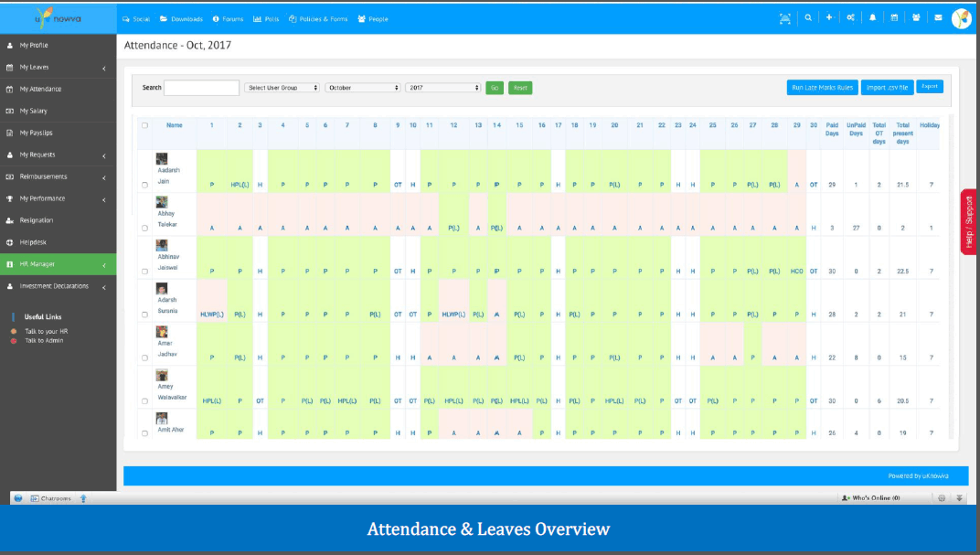Image resolution: width=980 pixels, height=555 pixels.
Task: Click Abhay Talekar's profile photo
Action: pyautogui.click(x=162, y=202)
